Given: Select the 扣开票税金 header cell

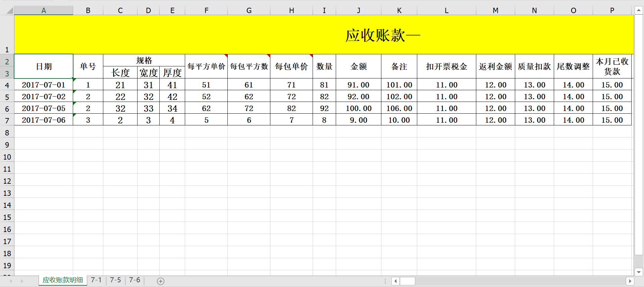Looking at the screenshot, I should (446, 66).
